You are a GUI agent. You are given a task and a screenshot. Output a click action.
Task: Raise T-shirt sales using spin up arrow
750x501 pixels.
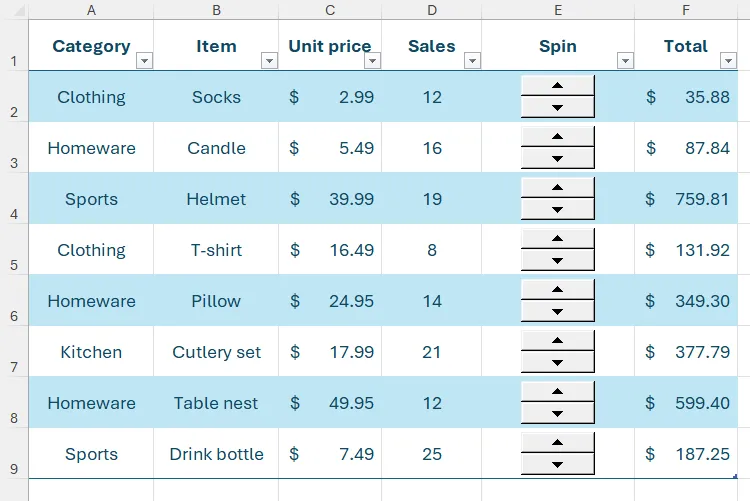(557, 239)
